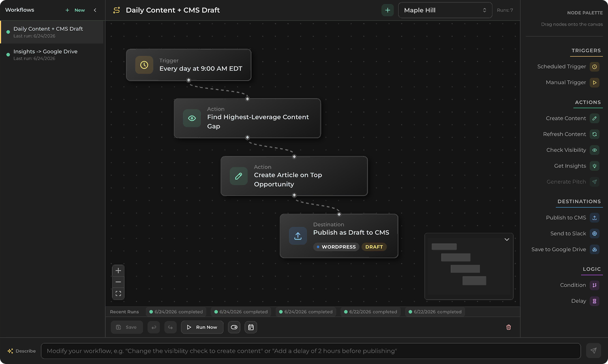Click the modify workflow text input
Viewport: 608px width, 364px height.
(x=311, y=351)
